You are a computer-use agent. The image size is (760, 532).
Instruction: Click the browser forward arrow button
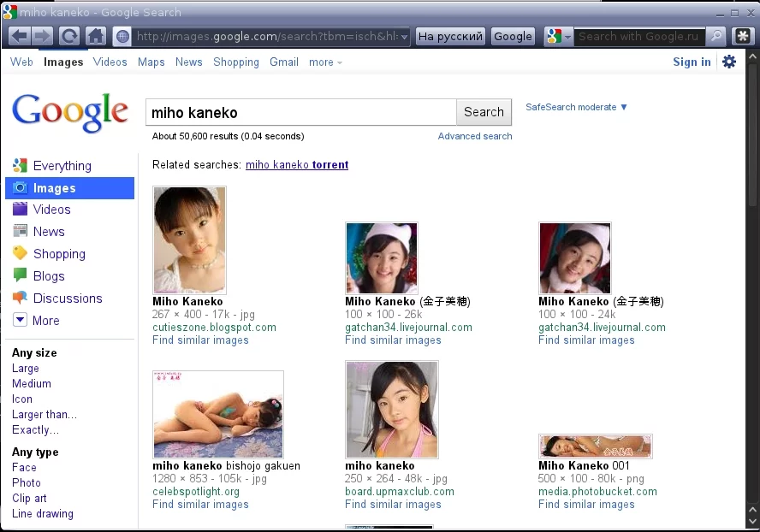coord(43,36)
